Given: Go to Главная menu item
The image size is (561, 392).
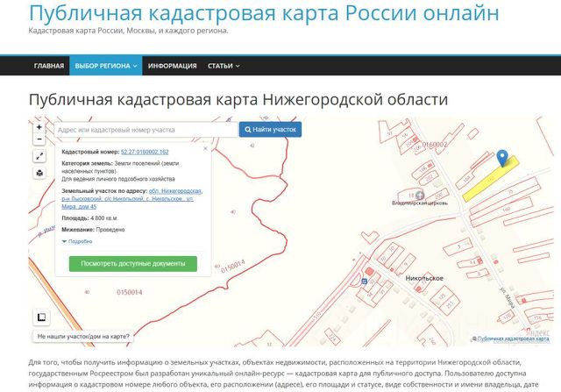Looking at the screenshot, I should (49, 66).
